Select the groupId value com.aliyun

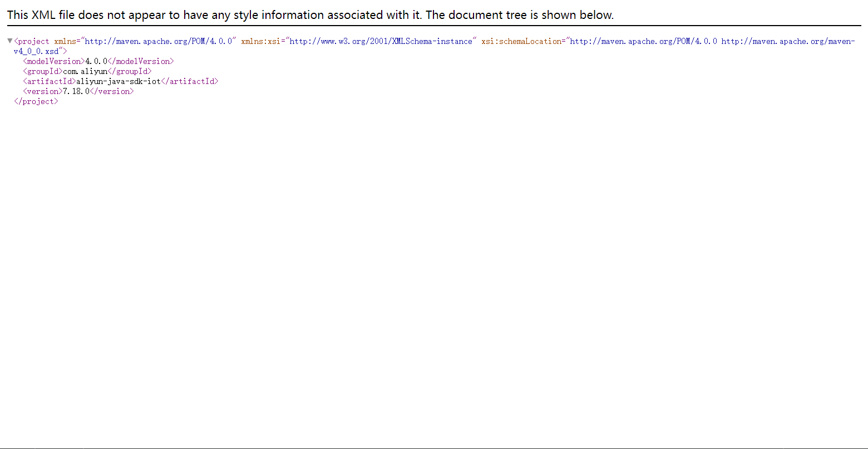point(85,71)
